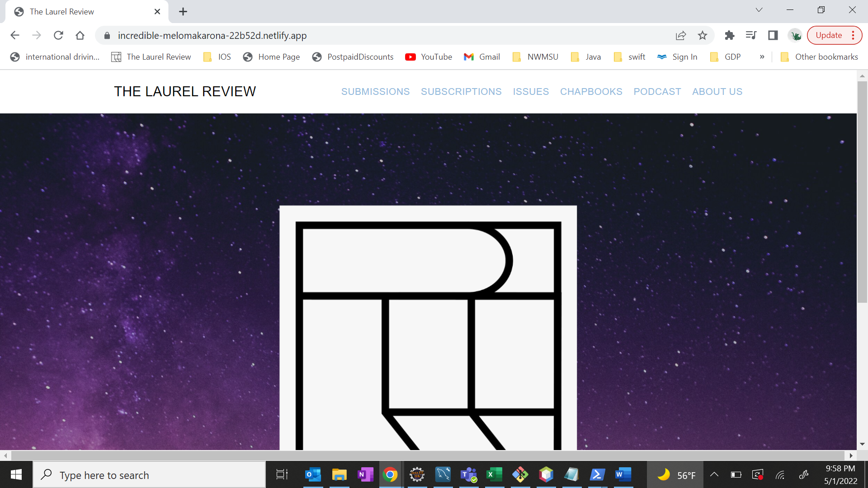Expand the overflow bookmarks chevron
The image size is (868, 488).
762,56
